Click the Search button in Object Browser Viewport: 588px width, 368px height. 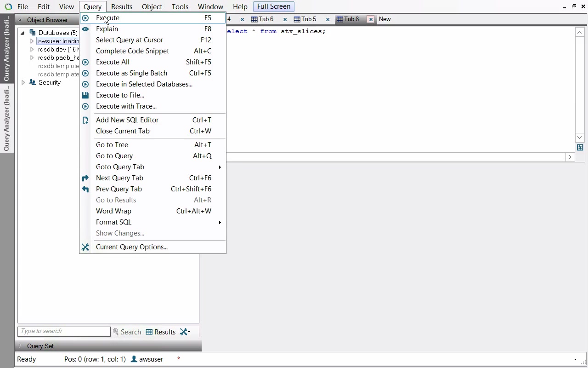[127, 332]
